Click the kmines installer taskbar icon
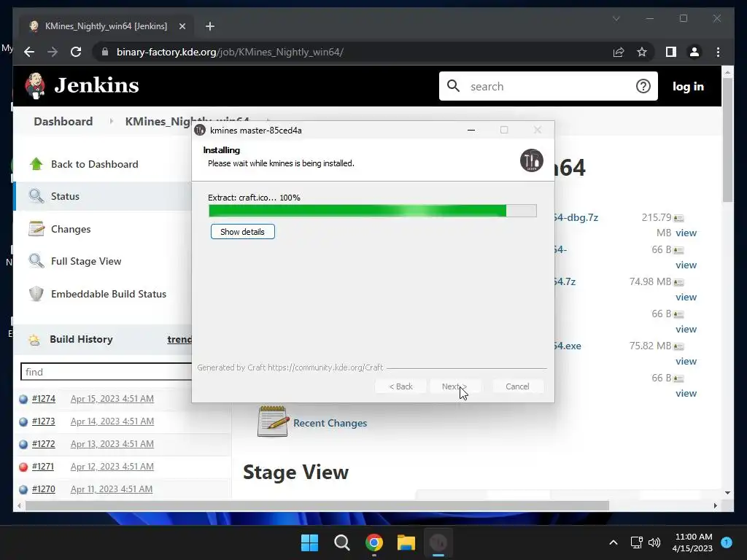 click(438, 542)
